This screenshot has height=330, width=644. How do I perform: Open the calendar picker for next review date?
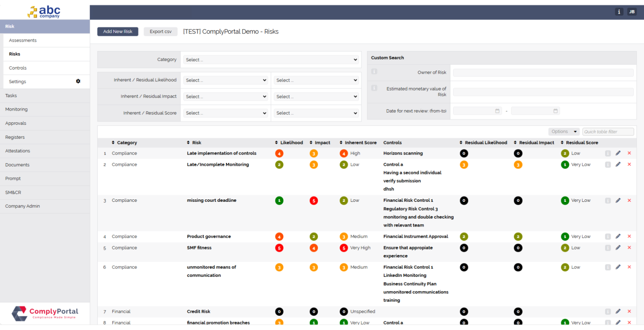[496, 111]
